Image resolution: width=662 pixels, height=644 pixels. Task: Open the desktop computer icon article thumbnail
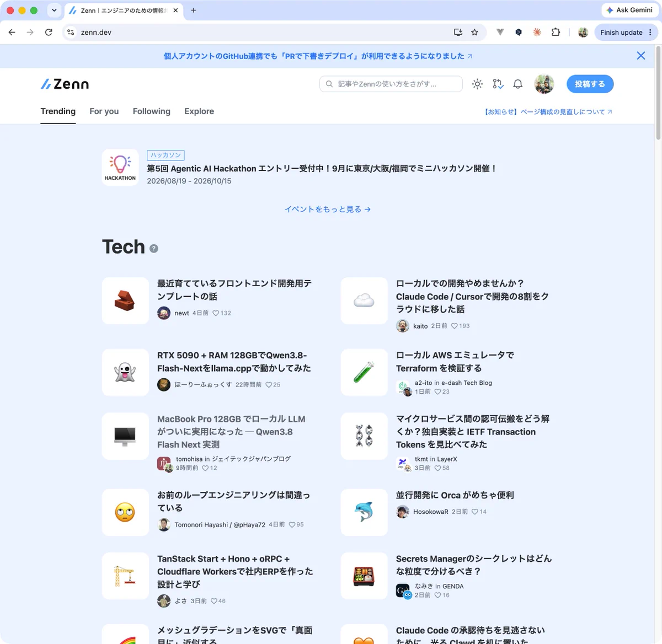click(x=125, y=436)
